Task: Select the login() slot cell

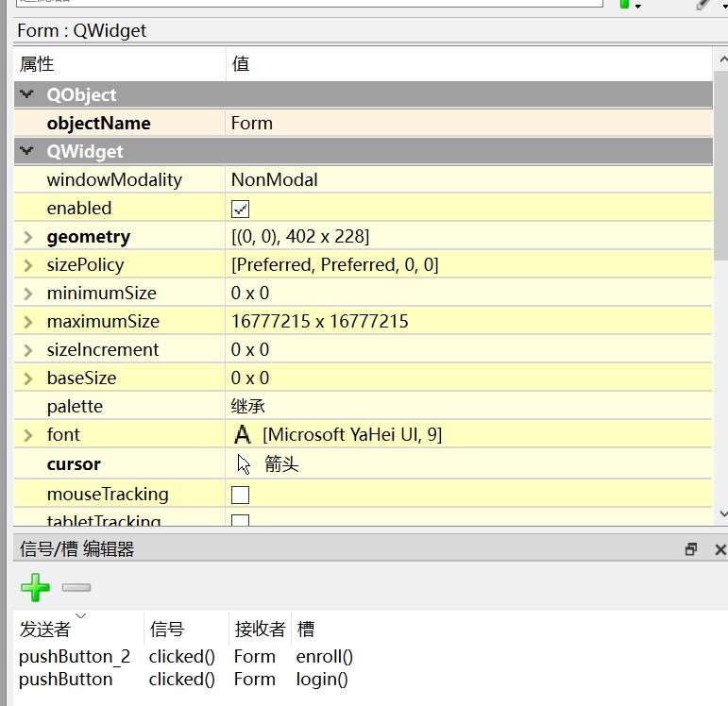Action: [322, 679]
